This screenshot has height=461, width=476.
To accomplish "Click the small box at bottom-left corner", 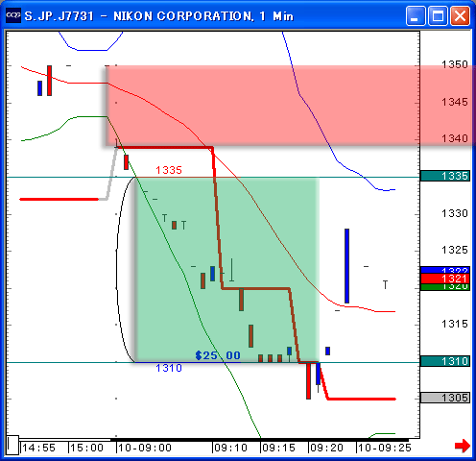I will pos(12,445).
